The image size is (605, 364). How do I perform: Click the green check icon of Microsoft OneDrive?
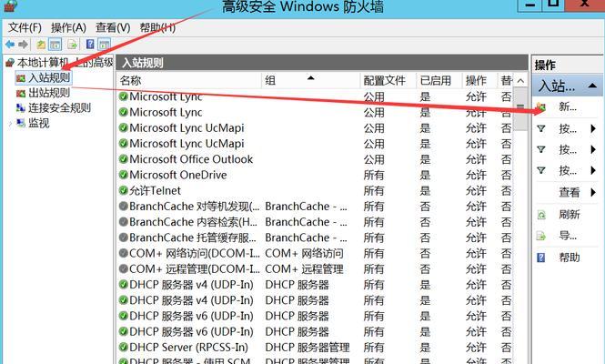point(124,175)
